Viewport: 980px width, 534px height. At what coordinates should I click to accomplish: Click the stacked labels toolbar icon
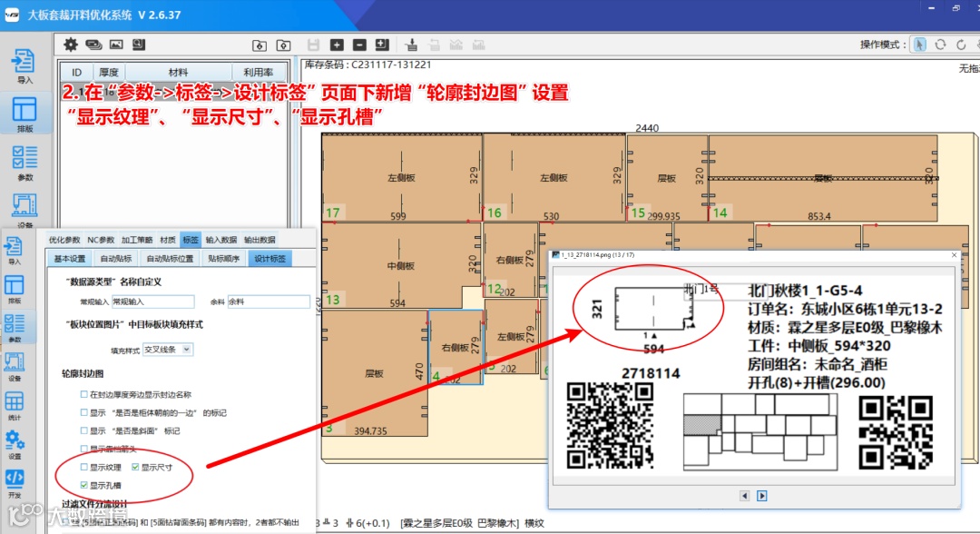(x=93, y=44)
